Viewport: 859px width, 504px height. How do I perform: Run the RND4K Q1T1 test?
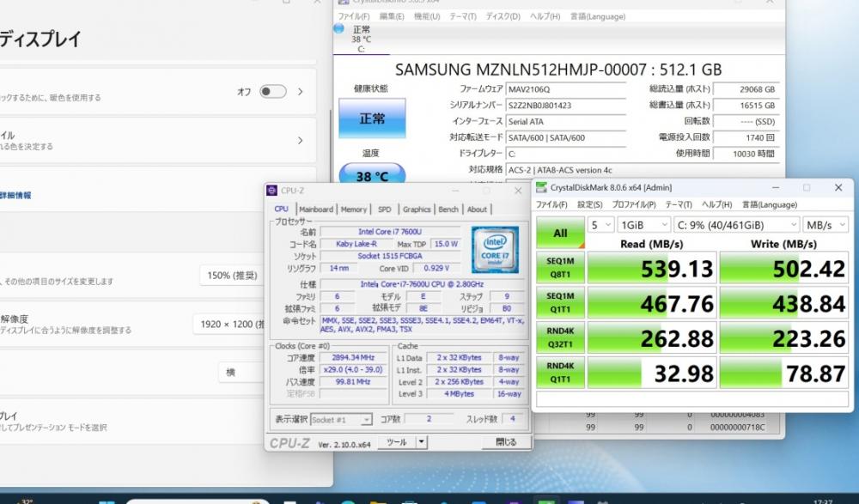pyautogui.click(x=560, y=373)
